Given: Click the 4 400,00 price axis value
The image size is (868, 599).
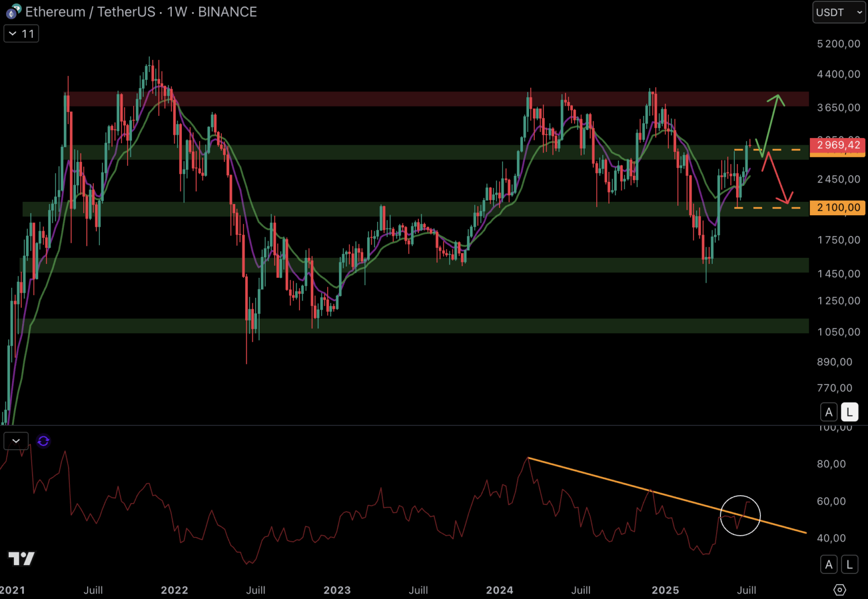Looking at the screenshot, I should [x=839, y=74].
